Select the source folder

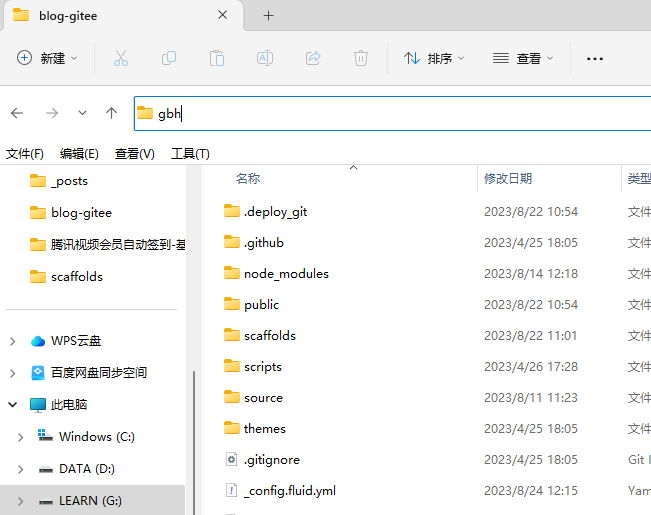click(253, 398)
